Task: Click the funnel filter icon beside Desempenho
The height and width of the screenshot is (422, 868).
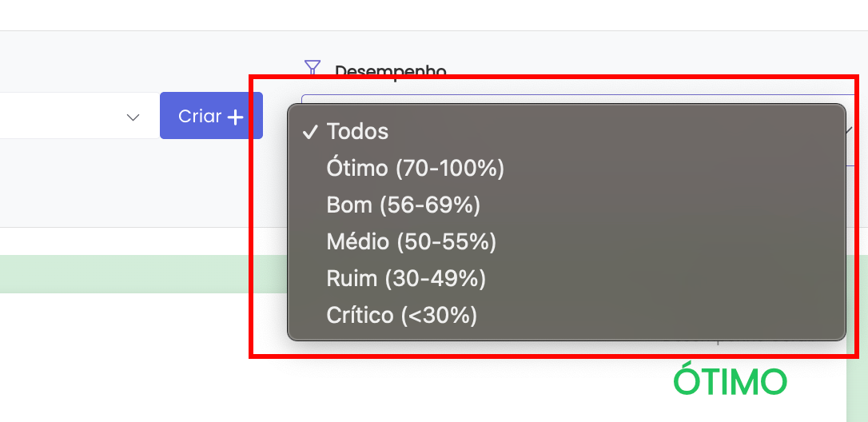Action: (313, 69)
